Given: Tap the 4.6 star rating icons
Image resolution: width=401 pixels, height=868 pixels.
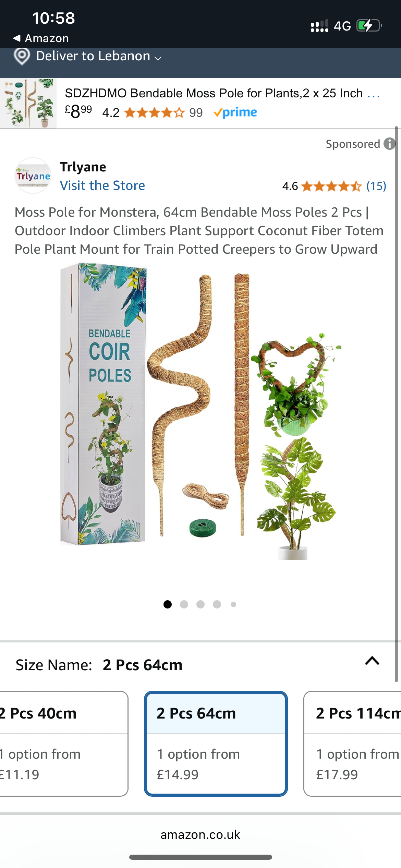Looking at the screenshot, I should pyautogui.click(x=331, y=186).
